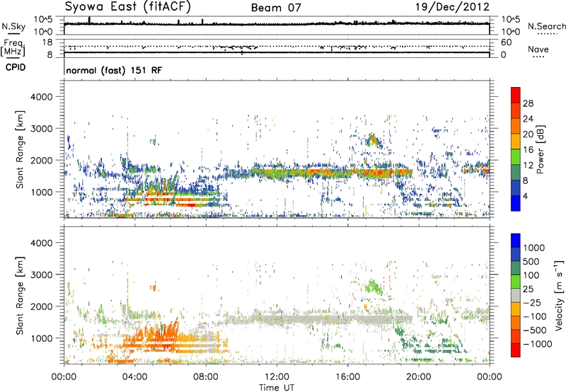Click the red bottom segment of velocity colorbar
The width and height of the screenshot is (566, 392).
click(x=516, y=350)
